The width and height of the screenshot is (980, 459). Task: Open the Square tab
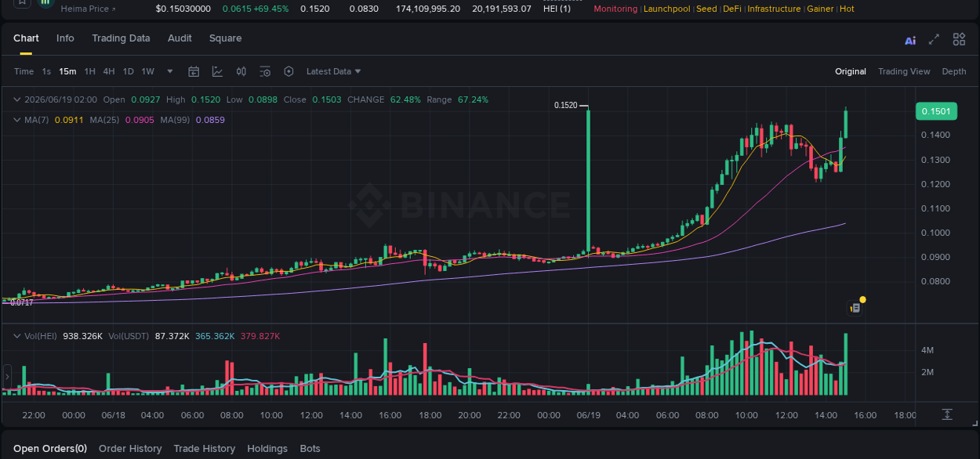click(226, 38)
